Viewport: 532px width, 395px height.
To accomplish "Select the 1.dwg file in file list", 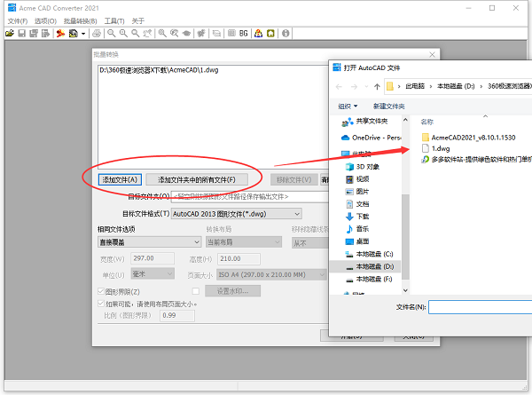I will tap(435, 148).
